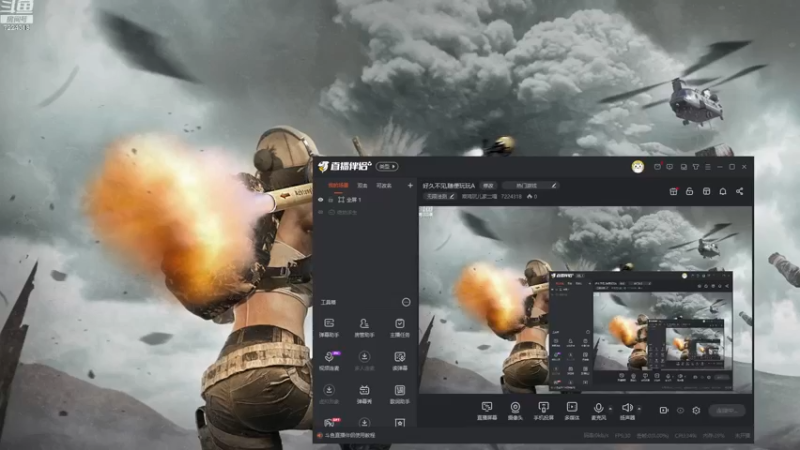This screenshot has height=450, width=800.
Task: Open the gift box icon with red dot
Action: point(673,191)
